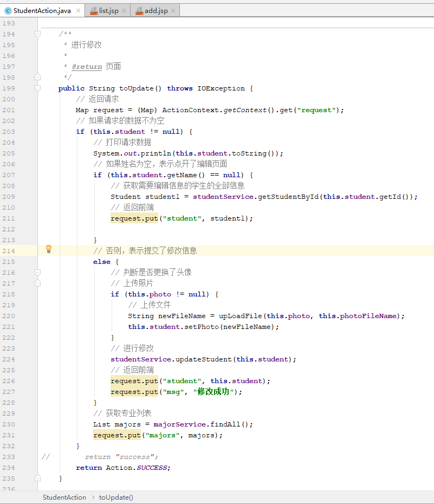Click toUpdate() in the breadcrumb bar
This screenshot has width=434, height=504.
[x=115, y=497]
